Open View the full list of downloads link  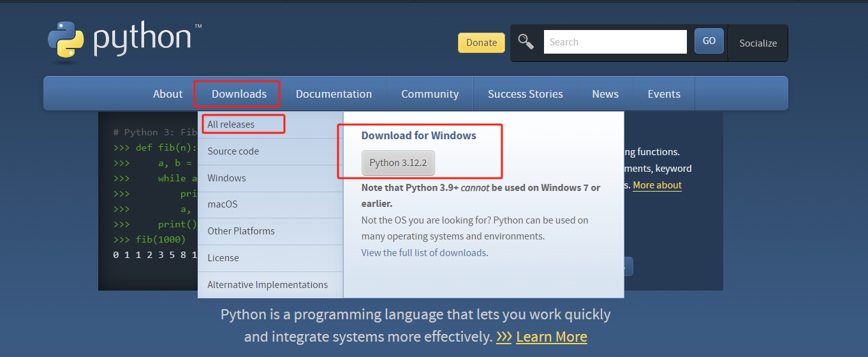coord(424,253)
